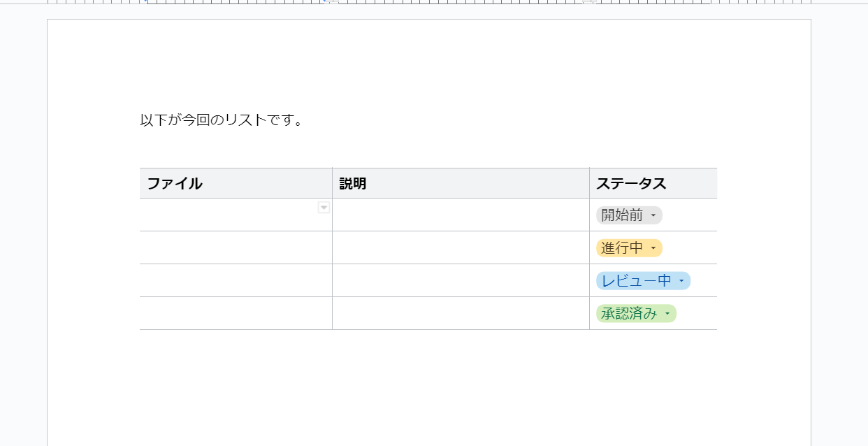868x446 pixels.
Task: Click the small arrow icon in first ファイル cell
Action: 324,207
